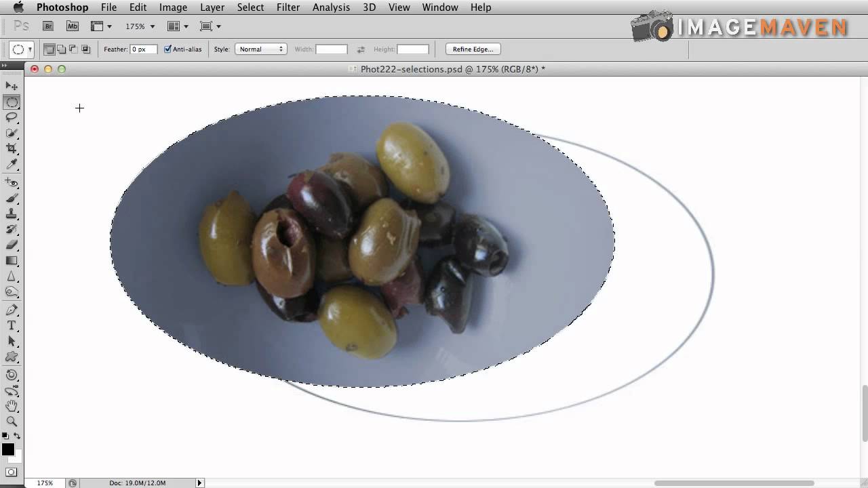The image size is (868, 488).
Task: Click the Refine Edge button
Action: pyautogui.click(x=473, y=49)
